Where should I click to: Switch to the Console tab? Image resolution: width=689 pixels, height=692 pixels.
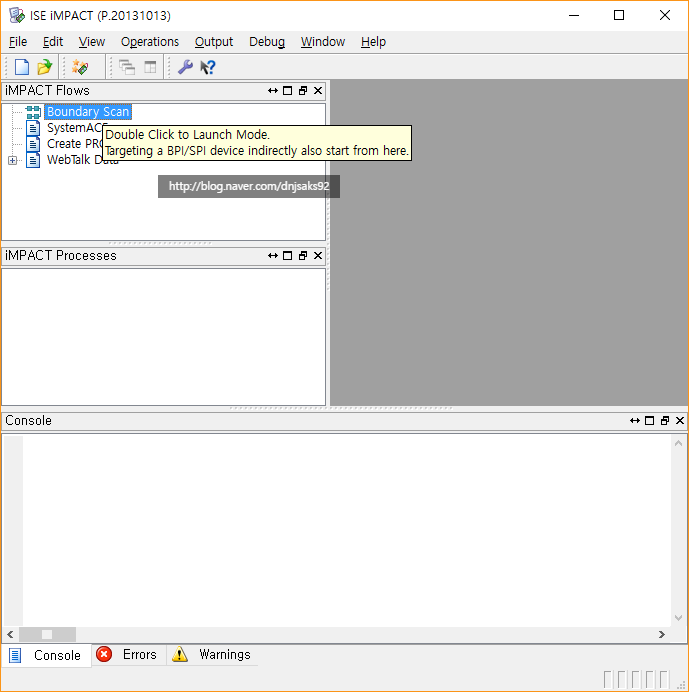(46, 655)
